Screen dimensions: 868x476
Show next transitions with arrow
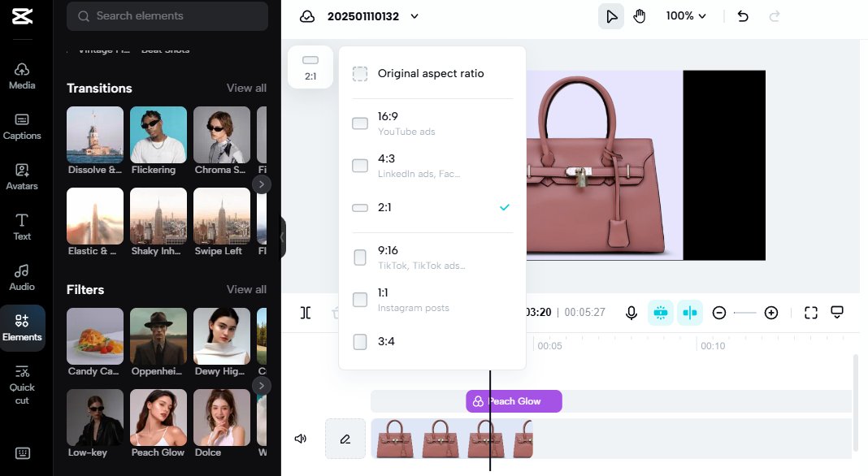point(261,184)
